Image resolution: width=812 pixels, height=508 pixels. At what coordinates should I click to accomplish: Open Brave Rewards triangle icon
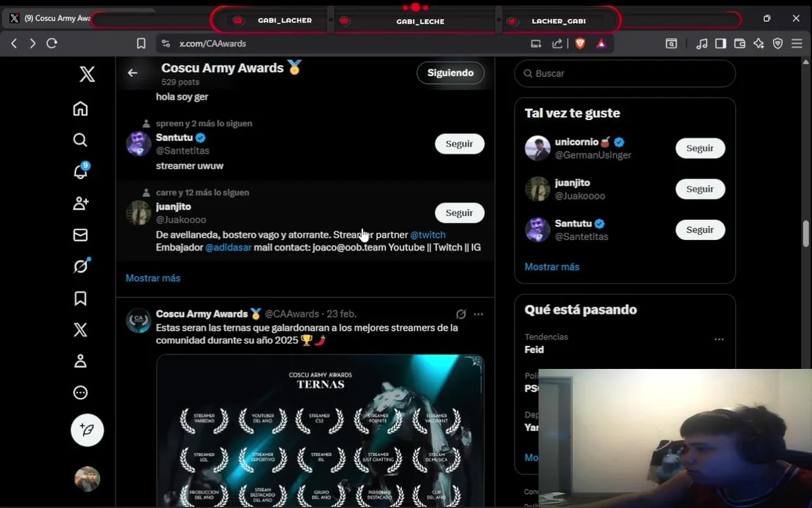point(601,44)
